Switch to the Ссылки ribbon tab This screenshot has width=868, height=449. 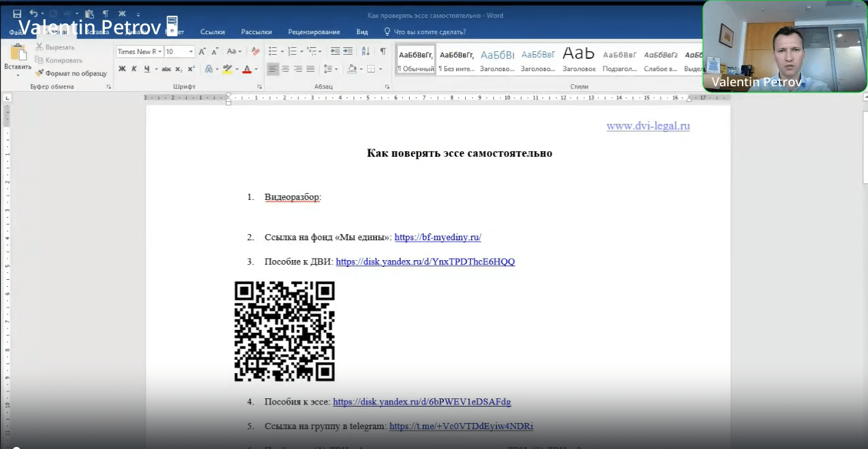click(x=212, y=31)
